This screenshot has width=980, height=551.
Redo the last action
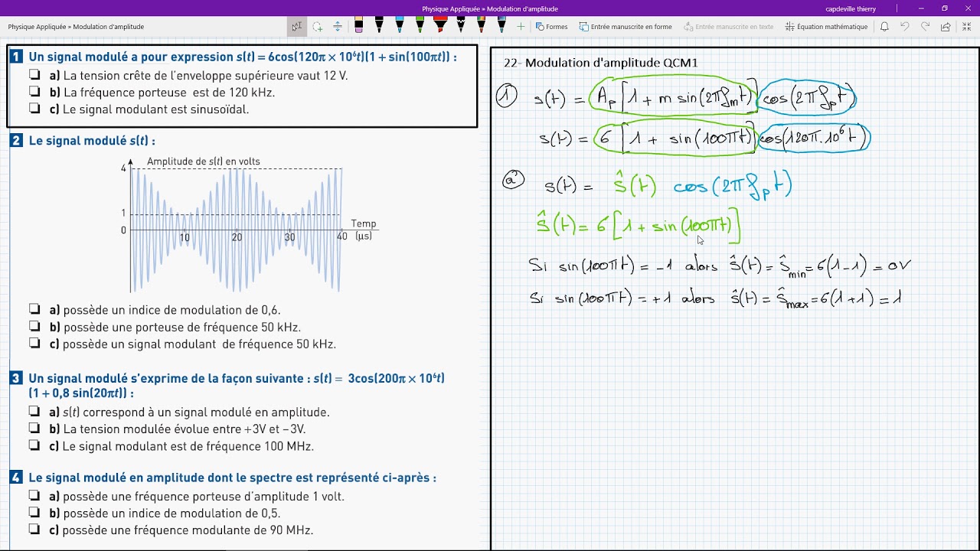(x=925, y=27)
